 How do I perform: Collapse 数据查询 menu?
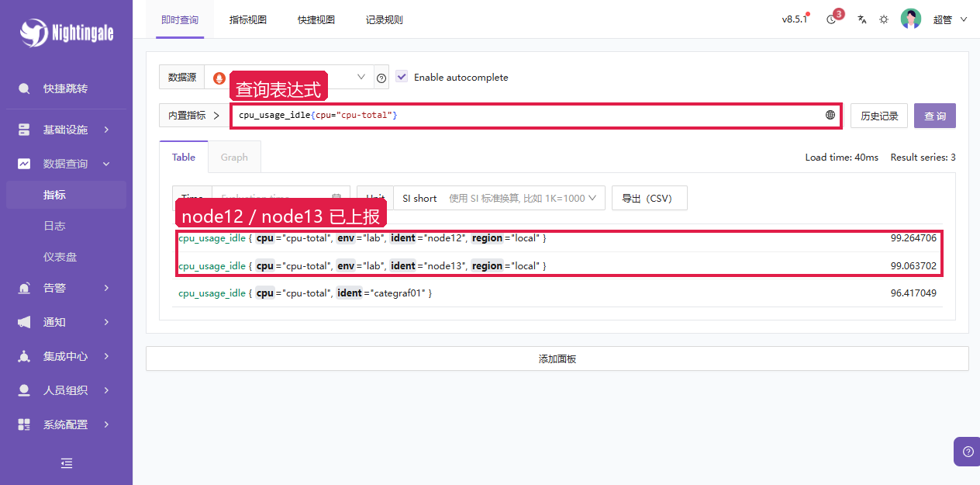pyautogui.click(x=67, y=164)
